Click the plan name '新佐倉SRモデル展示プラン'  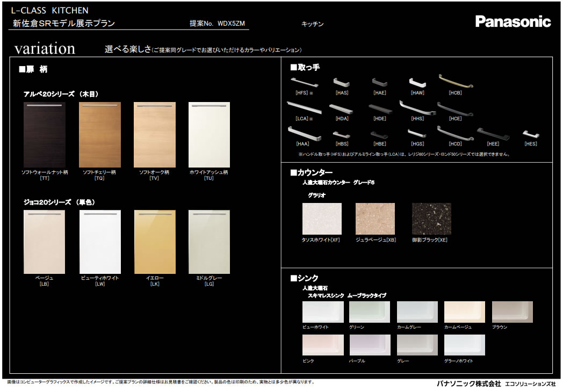64,23
